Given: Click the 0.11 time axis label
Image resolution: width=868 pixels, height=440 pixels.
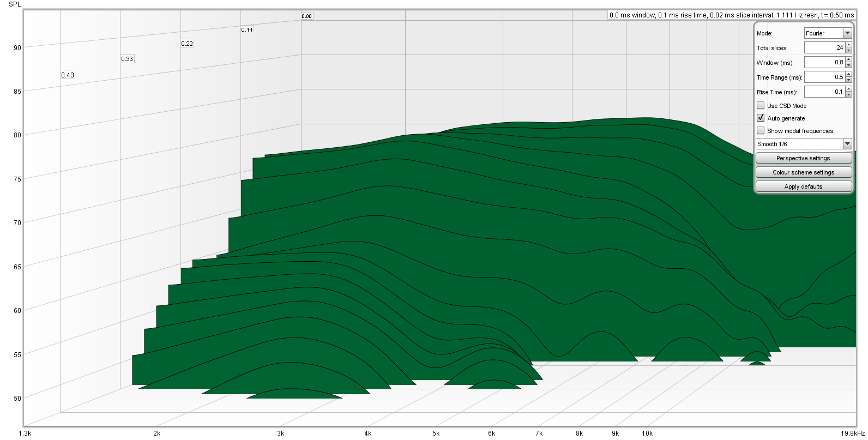Looking at the screenshot, I should click(x=247, y=30).
